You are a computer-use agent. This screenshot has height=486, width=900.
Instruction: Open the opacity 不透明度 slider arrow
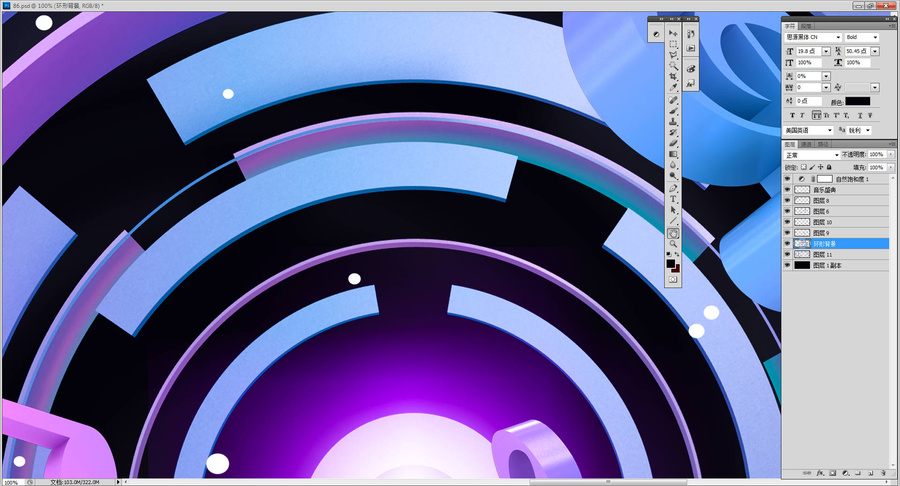pos(890,154)
